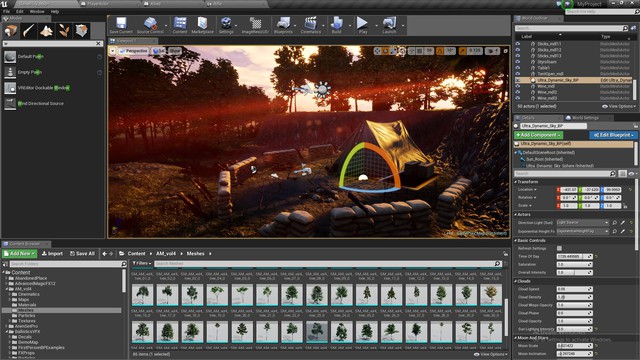The height and width of the screenshot is (360, 640).
Task: Open the viewport options dropdown arrow
Action: point(113,51)
